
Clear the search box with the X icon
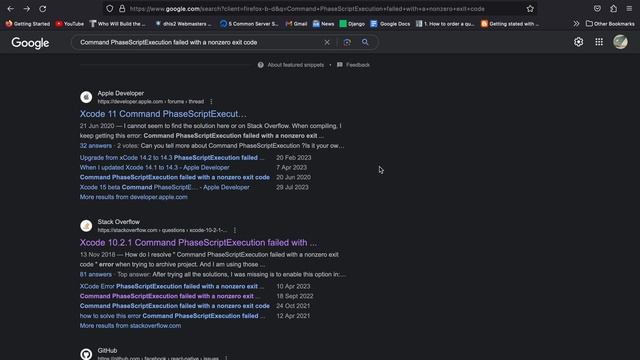(x=327, y=42)
